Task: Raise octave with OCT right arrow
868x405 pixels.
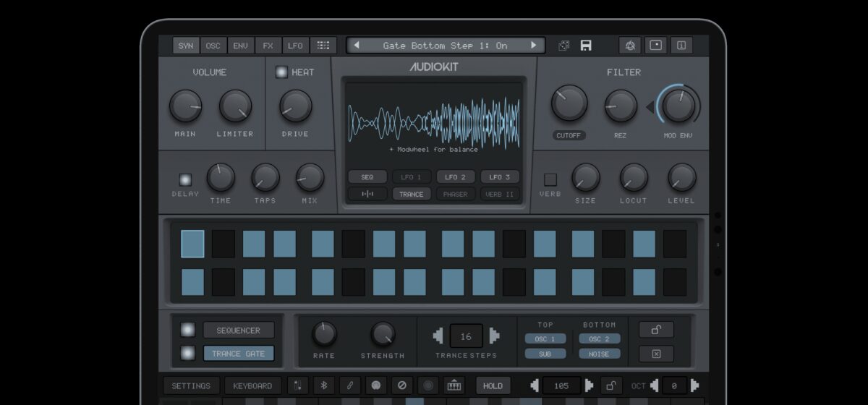Action: [x=695, y=385]
